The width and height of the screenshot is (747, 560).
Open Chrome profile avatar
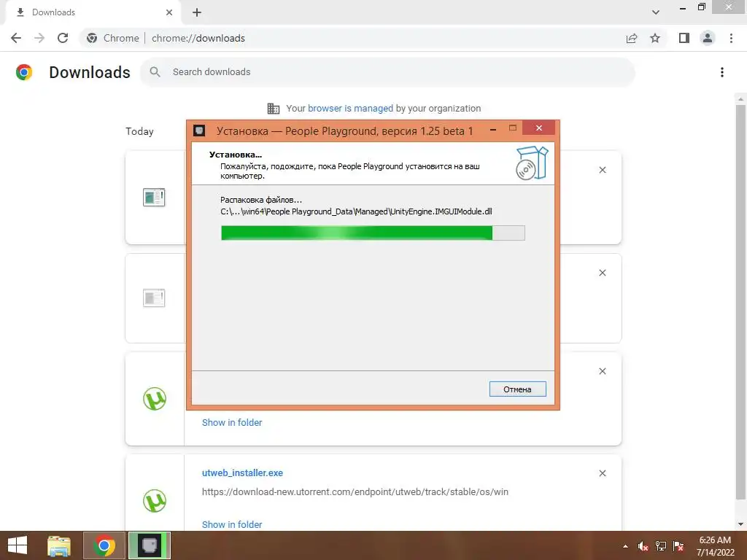pyautogui.click(x=708, y=38)
